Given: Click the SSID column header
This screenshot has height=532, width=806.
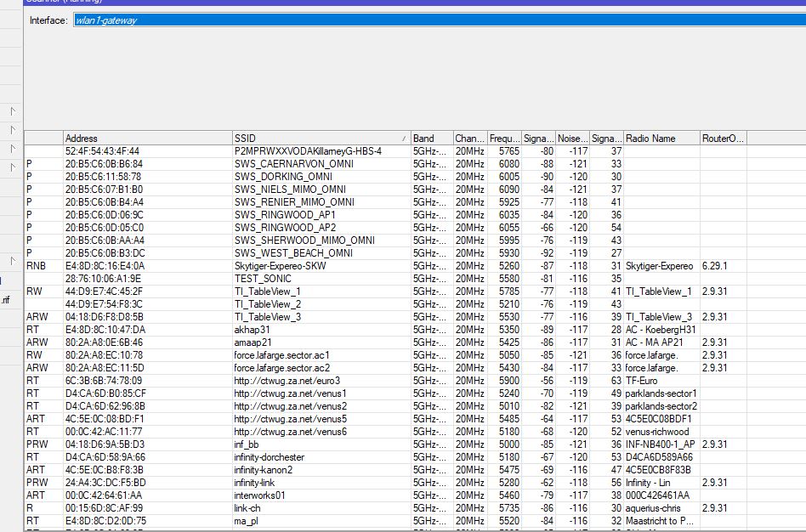Looking at the screenshot, I should (315, 138).
